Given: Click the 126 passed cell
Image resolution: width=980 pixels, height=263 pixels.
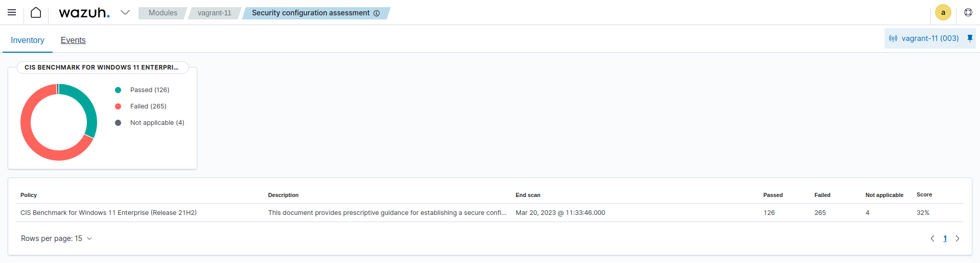Looking at the screenshot, I should point(769,213).
